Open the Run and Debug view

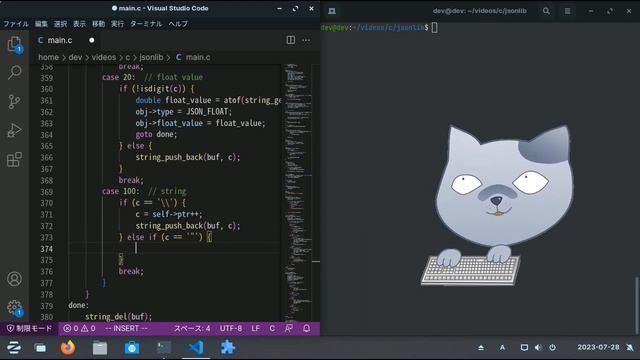[x=14, y=131]
